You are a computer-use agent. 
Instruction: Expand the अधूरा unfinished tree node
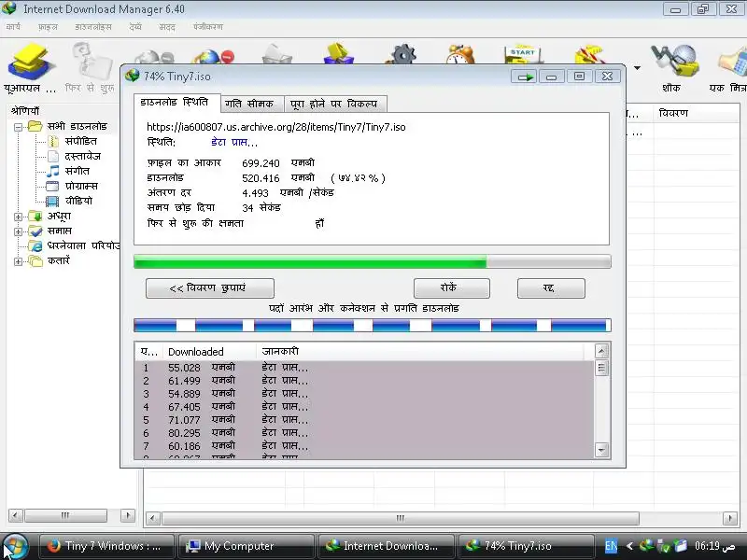coord(18,217)
